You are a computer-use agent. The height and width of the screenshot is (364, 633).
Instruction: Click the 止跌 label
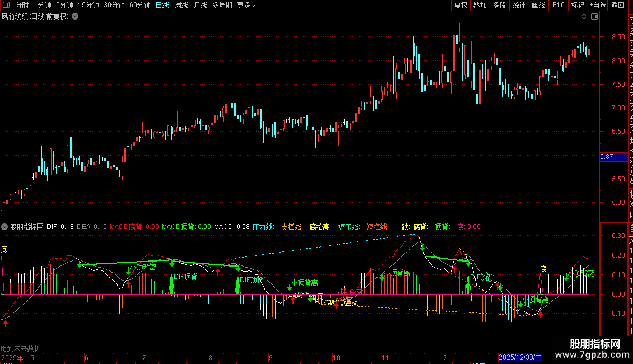pos(402,227)
